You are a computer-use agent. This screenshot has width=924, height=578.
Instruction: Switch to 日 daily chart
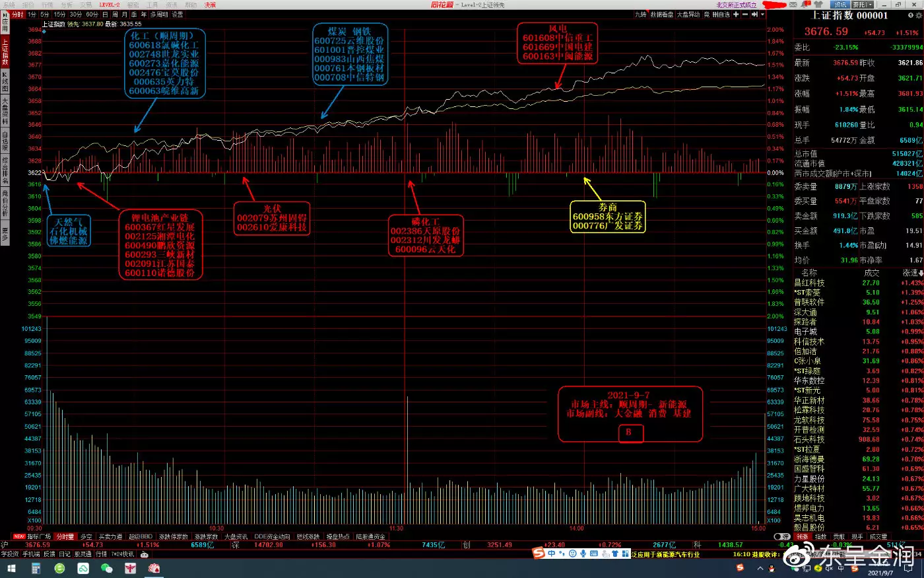(105, 15)
